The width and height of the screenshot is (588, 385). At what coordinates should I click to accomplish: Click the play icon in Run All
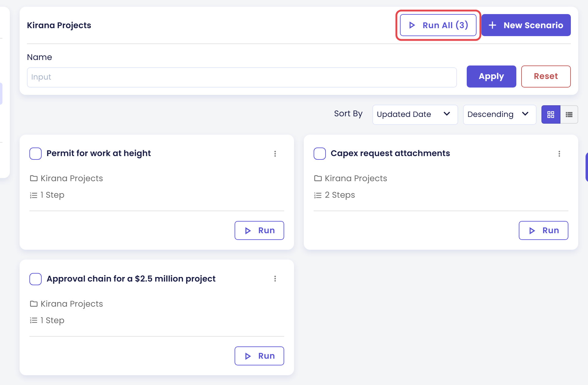[412, 25]
